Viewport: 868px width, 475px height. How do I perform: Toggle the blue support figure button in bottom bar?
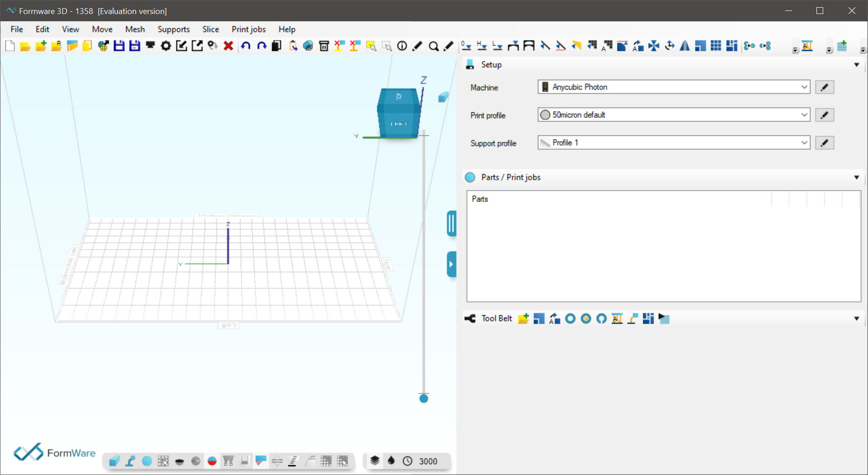130,461
